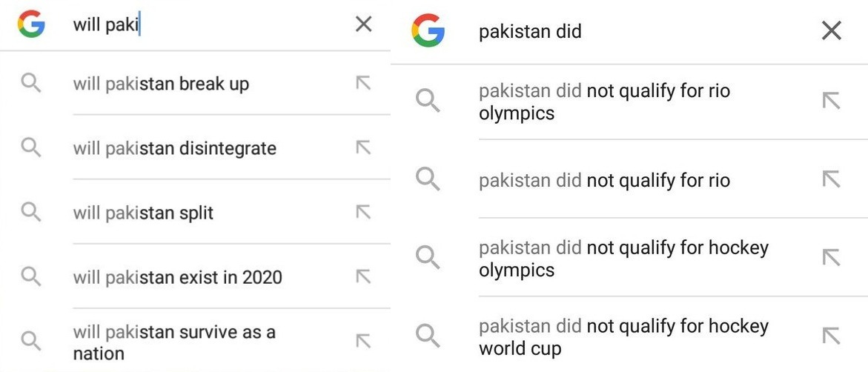The image size is (868, 372).
Task: Select suggestion 'will pakistan break up'
Action: (x=195, y=84)
